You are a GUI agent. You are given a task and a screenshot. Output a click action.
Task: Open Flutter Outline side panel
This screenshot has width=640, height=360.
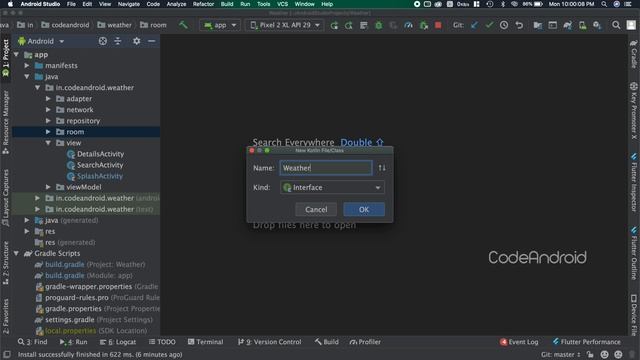coord(634,254)
